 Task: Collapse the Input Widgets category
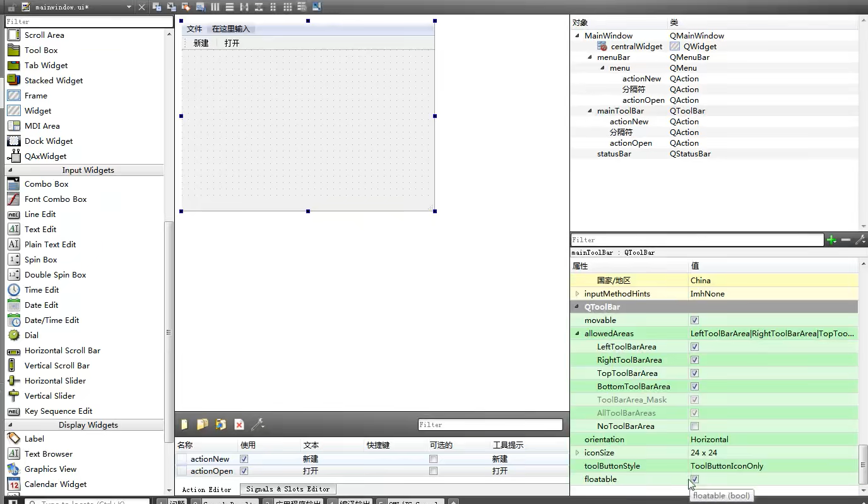pyautogui.click(x=10, y=170)
